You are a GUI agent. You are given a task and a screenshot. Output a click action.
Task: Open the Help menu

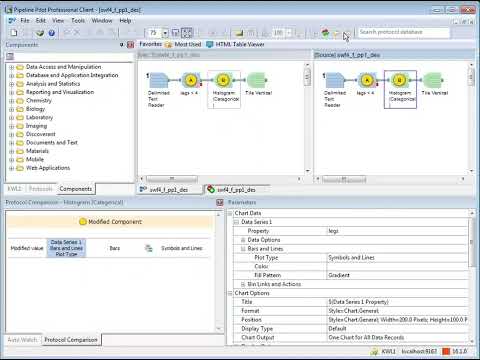[x=125, y=20]
